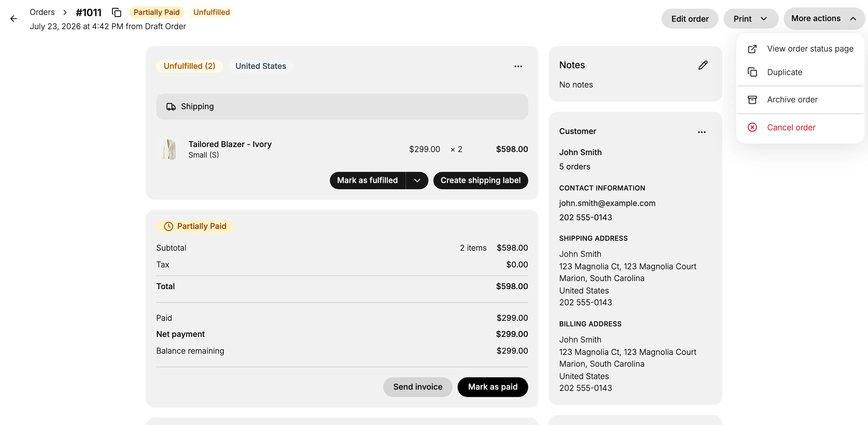The width and height of the screenshot is (868, 425).
Task: Click the Mark as paid button
Action: (x=493, y=387)
